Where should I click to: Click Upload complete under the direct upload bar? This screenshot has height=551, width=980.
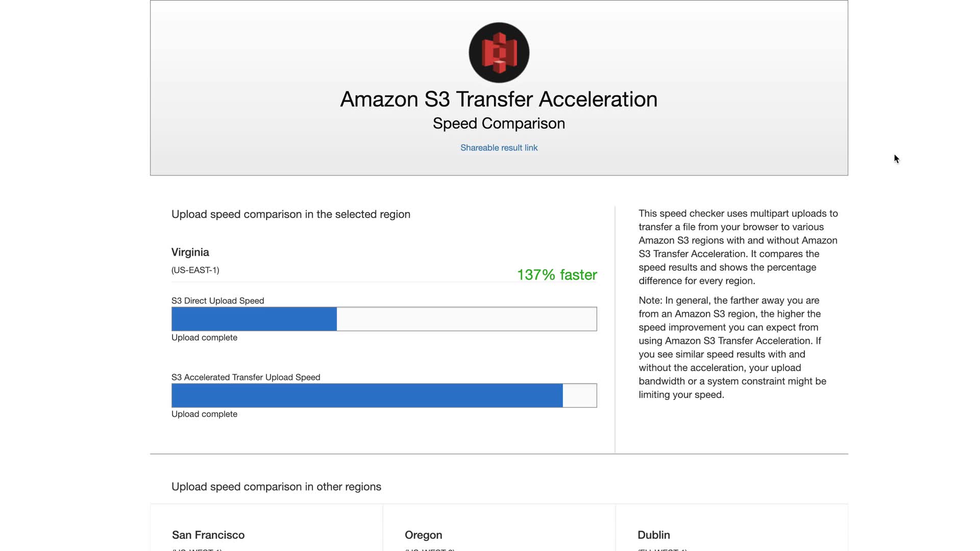pos(204,338)
